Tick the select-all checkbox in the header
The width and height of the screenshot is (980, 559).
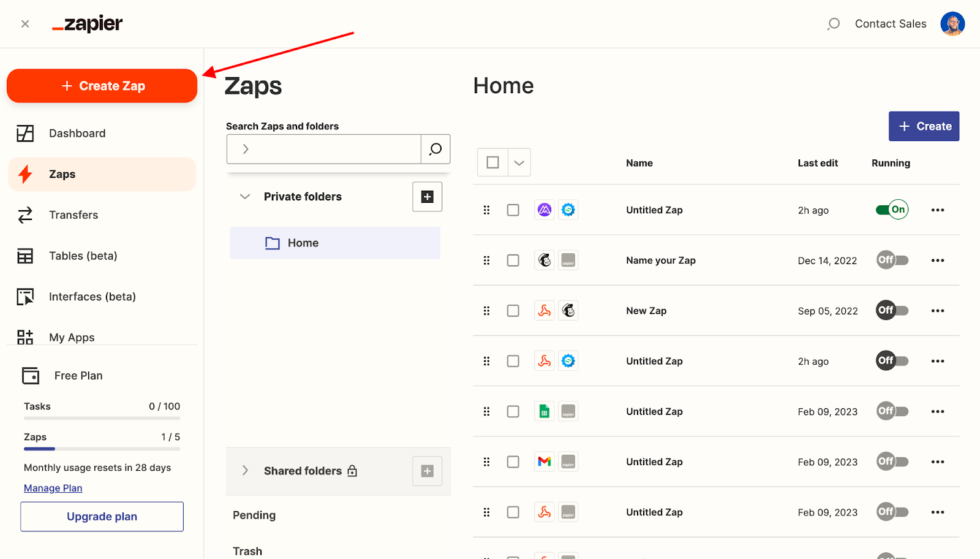[492, 162]
